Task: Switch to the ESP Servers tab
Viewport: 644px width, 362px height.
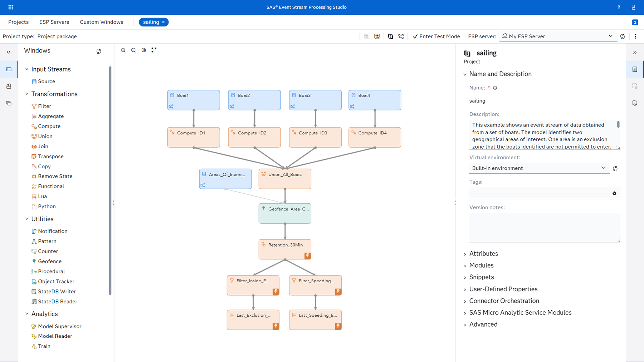Action: (x=54, y=22)
